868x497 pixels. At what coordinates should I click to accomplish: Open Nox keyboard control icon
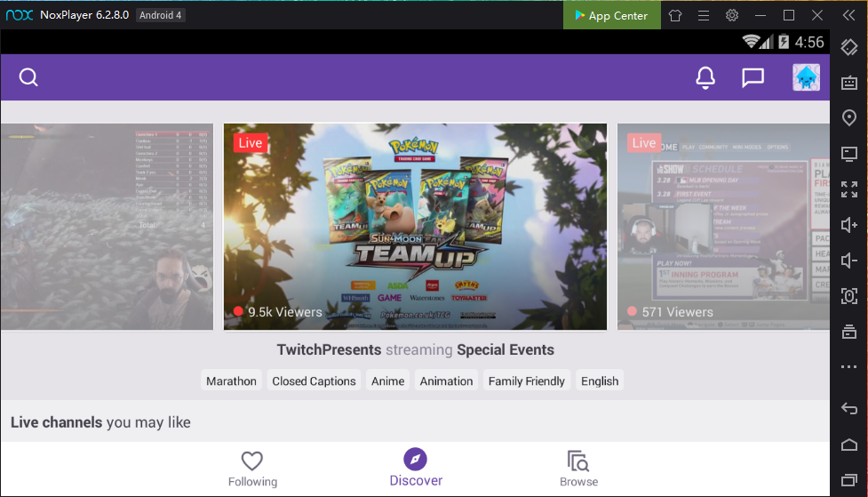pos(848,83)
